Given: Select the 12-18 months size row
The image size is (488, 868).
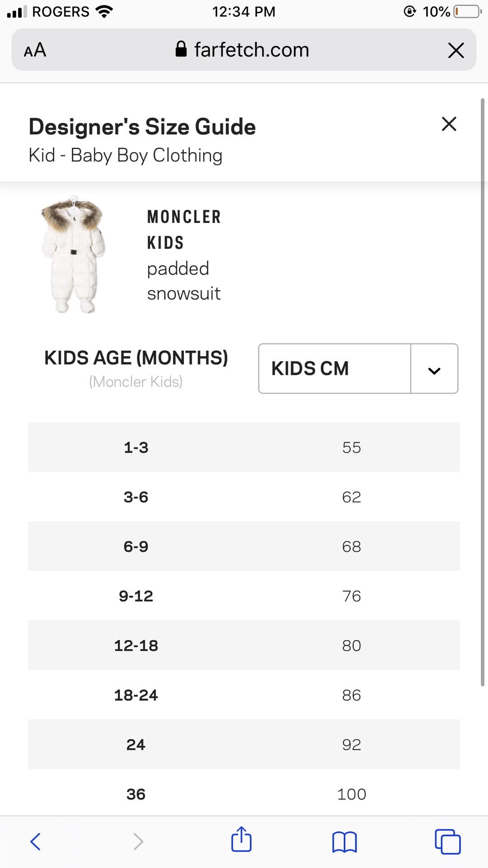Looking at the screenshot, I should (x=244, y=646).
